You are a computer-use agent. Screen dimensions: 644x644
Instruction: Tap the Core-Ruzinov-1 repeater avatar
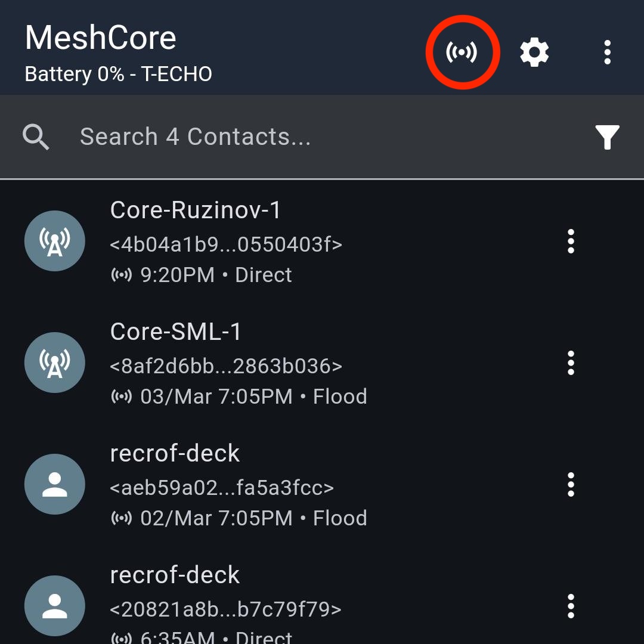coord(55,241)
